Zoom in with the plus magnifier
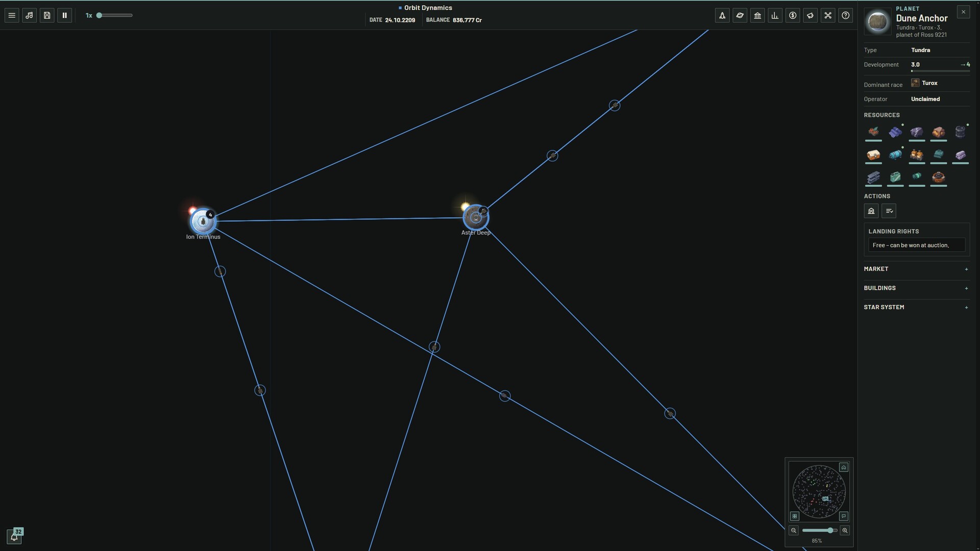Viewport: 980px width, 551px height. click(x=845, y=531)
